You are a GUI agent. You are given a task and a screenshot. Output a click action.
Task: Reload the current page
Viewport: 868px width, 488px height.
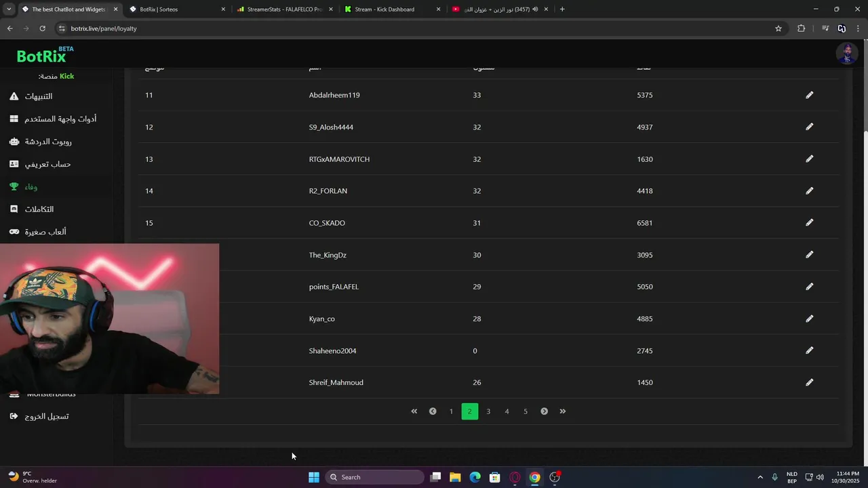pos(42,28)
